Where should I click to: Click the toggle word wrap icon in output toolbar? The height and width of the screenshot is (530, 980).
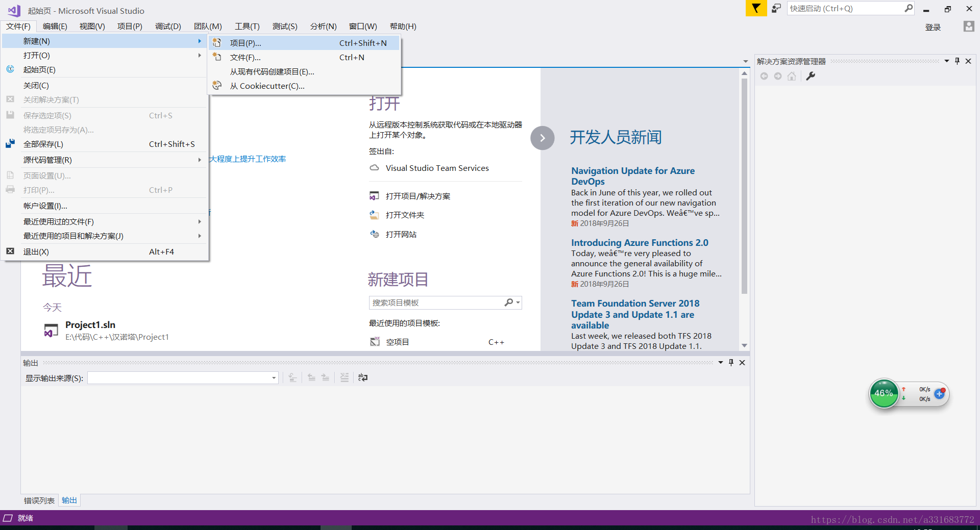click(363, 377)
